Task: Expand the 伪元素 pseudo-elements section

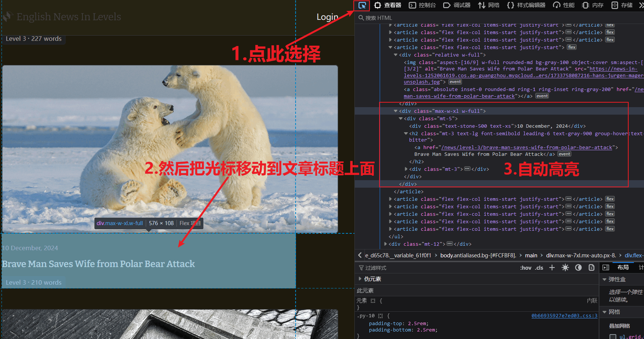Action: [x=360, y=279]
